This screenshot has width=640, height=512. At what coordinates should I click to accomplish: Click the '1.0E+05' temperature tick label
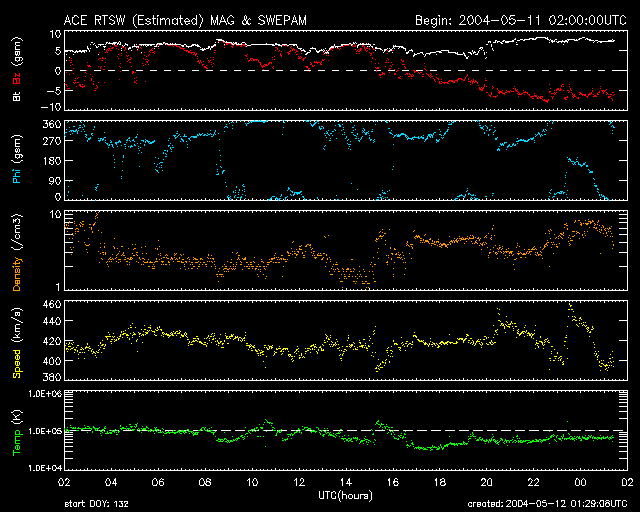click(45, 431)
